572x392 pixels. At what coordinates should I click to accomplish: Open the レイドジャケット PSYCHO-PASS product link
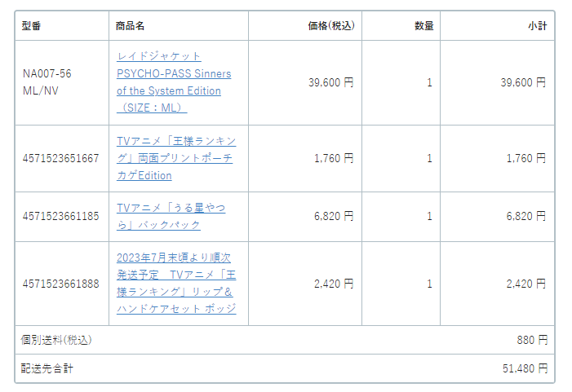[x=174, y=82]
